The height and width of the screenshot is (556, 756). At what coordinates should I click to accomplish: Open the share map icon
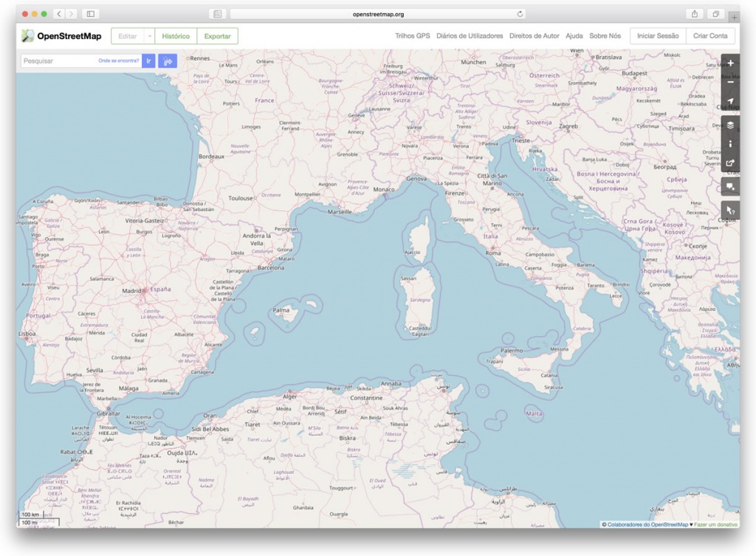(x=730, y=163)
